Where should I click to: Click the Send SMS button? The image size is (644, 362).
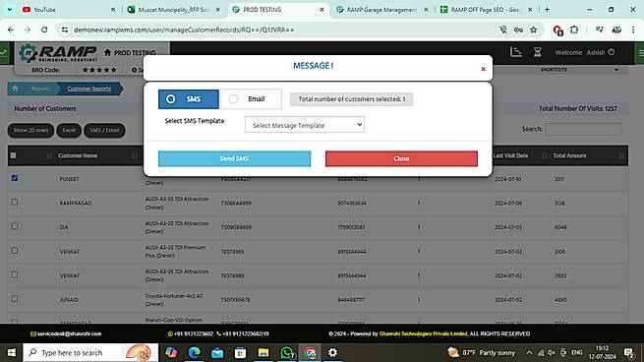click(x=235, y=158)
